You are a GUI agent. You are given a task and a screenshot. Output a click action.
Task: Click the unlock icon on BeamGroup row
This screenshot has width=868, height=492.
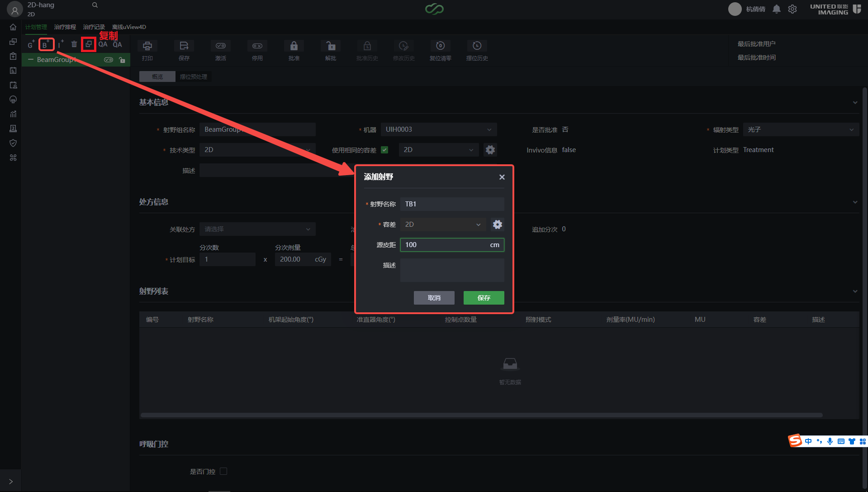click(x=122, y=60)
